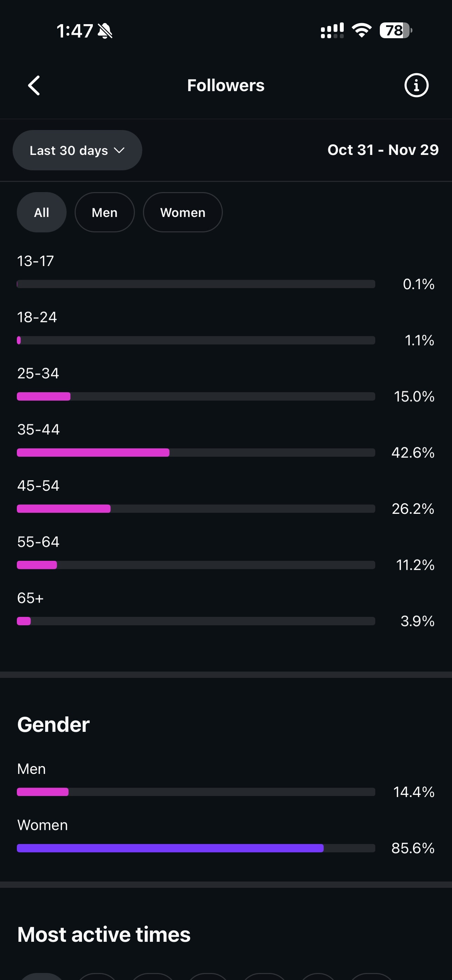Filter followers by Men
Screen dimensions: 452x980
[x=105, y=212]
